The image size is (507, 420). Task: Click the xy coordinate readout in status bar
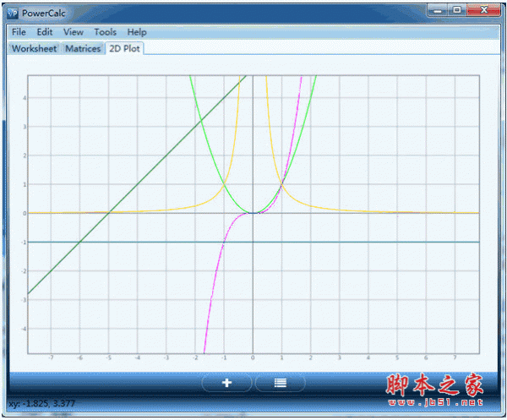pyautogui.click(x=42, y=403)
